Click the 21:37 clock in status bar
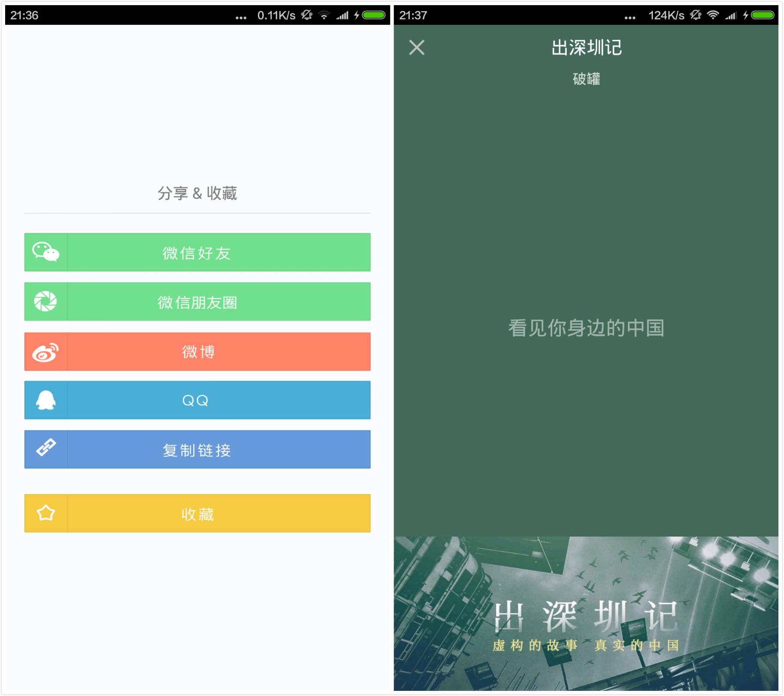 pyautogui.click(x=413, y=15)
